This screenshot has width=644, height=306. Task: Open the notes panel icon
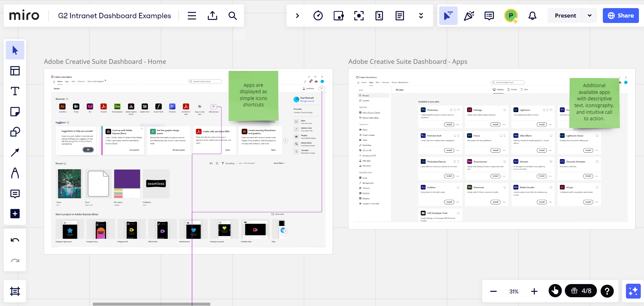coord(400,16)
